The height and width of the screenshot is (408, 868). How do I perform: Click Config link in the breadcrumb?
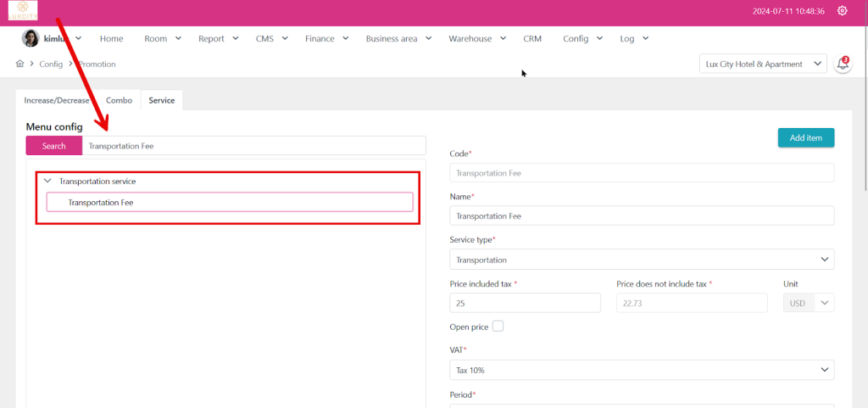[x=51, y=64]
